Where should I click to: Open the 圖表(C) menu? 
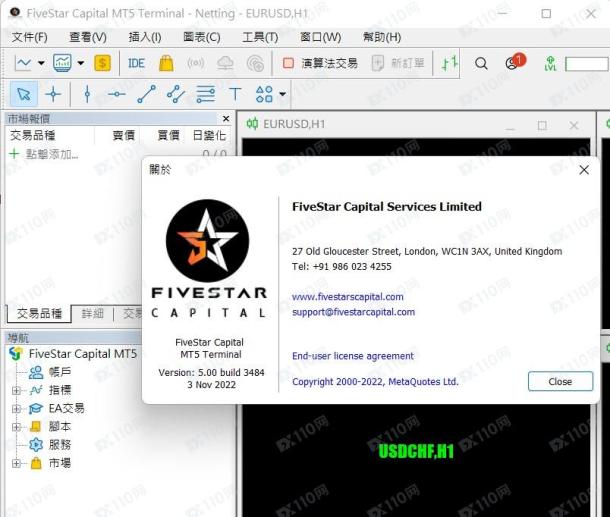click(x=202, y=37)
